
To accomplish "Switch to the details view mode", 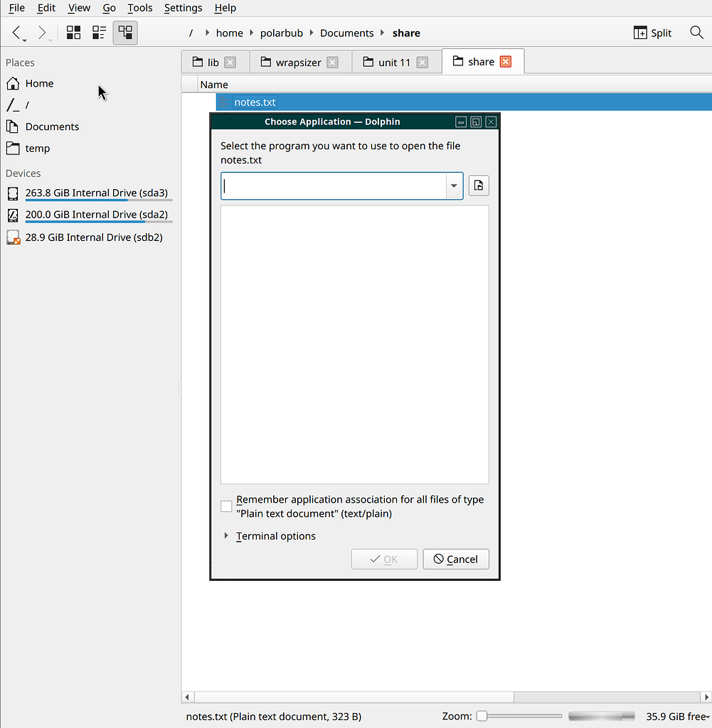I will (x=99, y=32).
